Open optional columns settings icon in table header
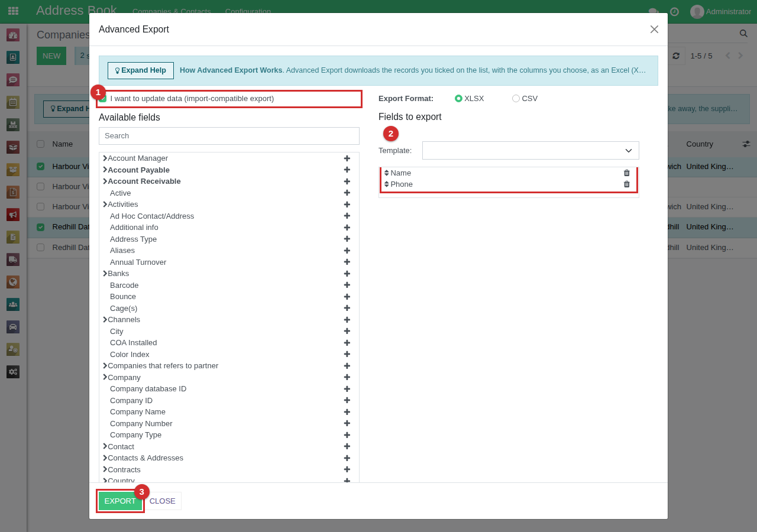Viewport: 757px width, 532px height. click(x=746, y=144)
